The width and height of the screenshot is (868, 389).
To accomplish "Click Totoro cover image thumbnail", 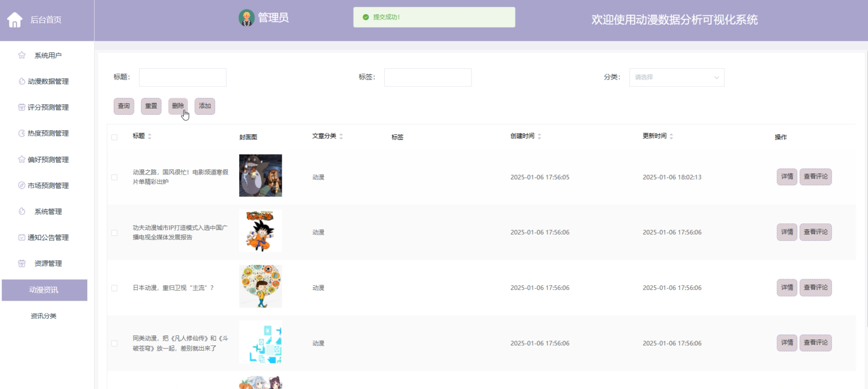I will click(260, 176).
